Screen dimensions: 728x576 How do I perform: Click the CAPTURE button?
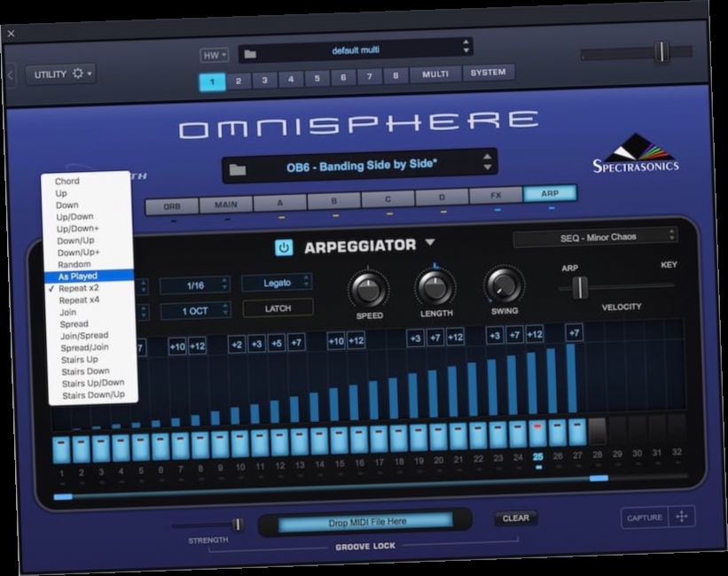tap(645, 518)
